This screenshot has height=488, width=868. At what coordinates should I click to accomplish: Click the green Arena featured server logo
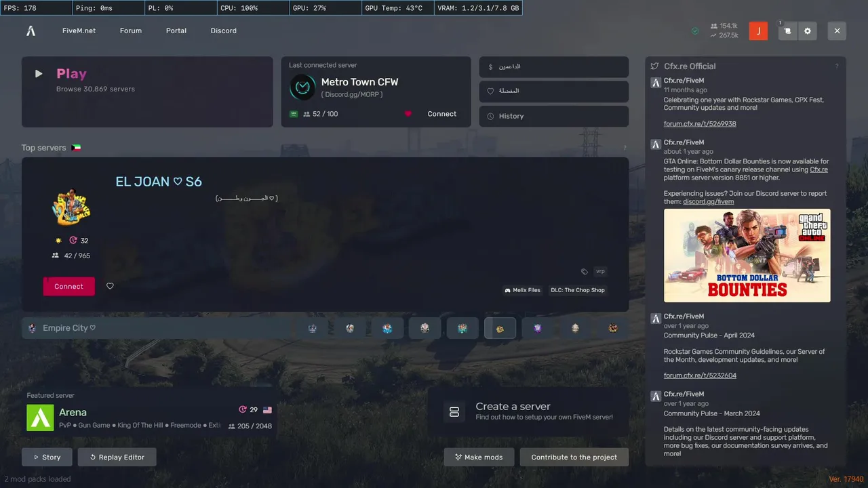[x=40, y=418]
